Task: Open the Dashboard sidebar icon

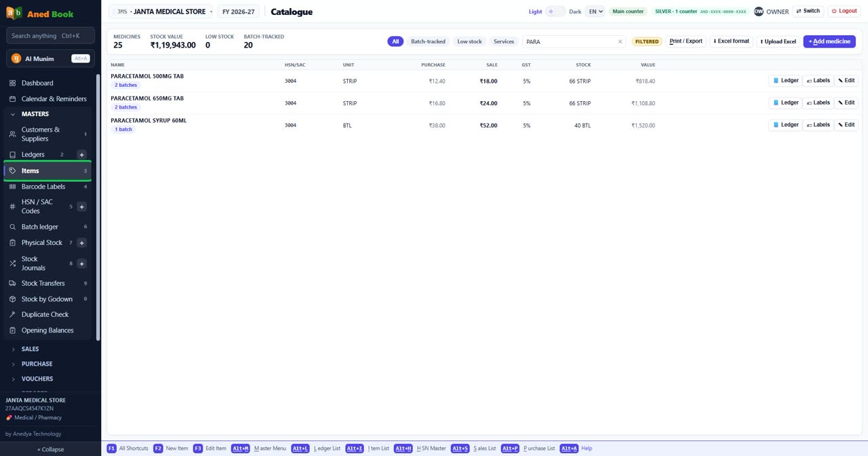Action: (12, 83)
